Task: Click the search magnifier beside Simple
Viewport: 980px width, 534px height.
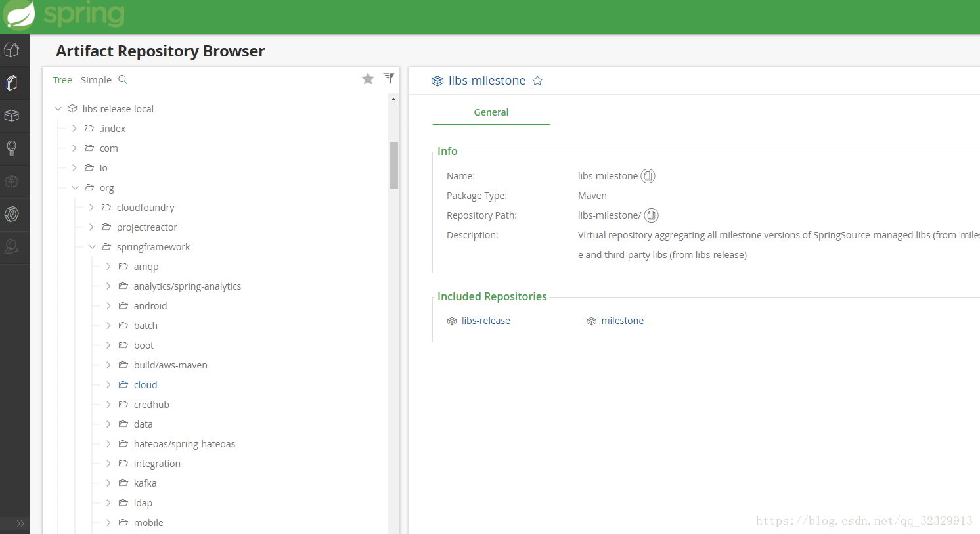Action: click(123, 79)
